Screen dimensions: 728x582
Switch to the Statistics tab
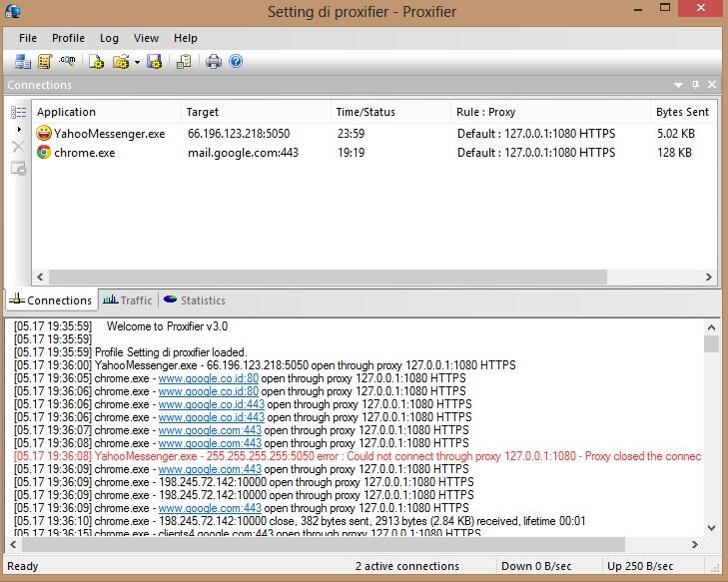click(195, 300)
